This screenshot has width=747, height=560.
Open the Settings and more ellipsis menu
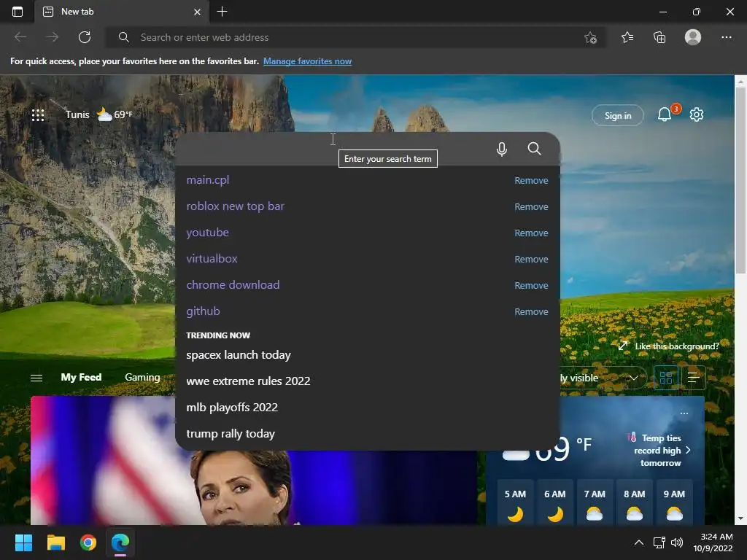click(x=726, y=37)
